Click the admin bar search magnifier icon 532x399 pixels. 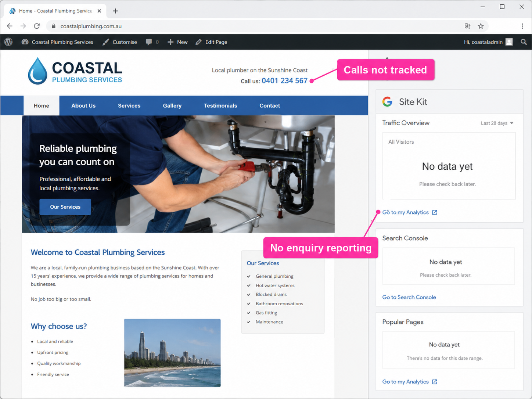click(524, 42)
